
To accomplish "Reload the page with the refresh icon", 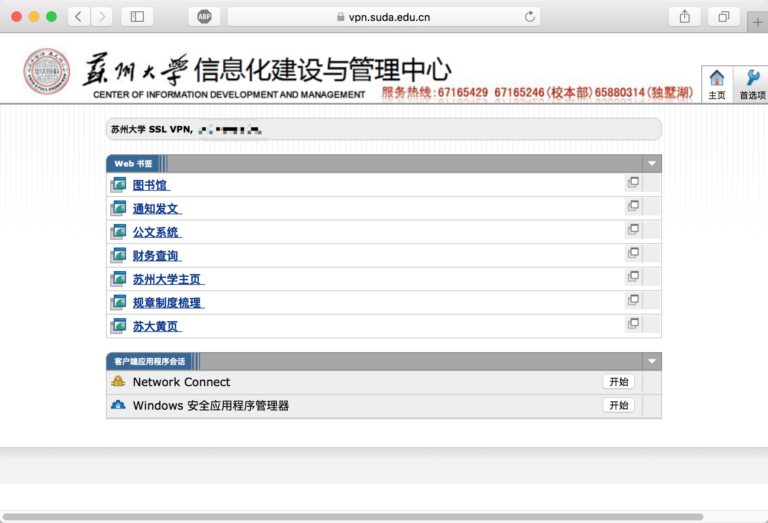I will coord(529,17).
